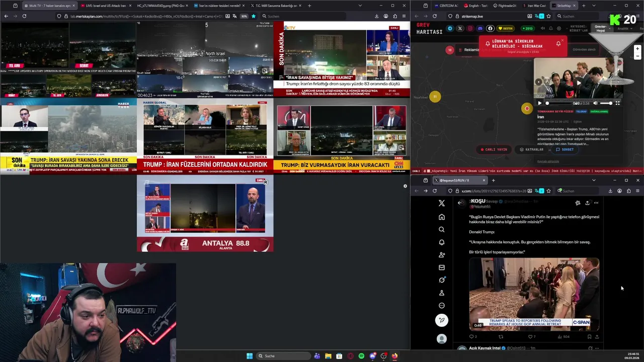Go back in X list view
This screenshot has height=362, width=644.
460,203
